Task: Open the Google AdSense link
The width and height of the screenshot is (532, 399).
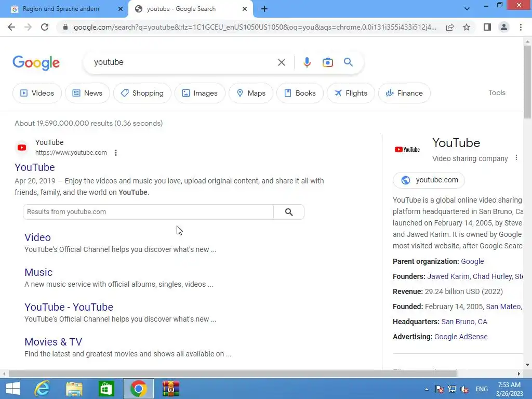Action: 461,337
